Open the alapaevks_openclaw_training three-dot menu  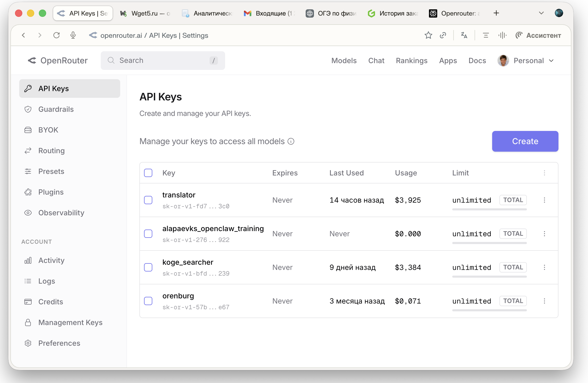tap(544, 234)
